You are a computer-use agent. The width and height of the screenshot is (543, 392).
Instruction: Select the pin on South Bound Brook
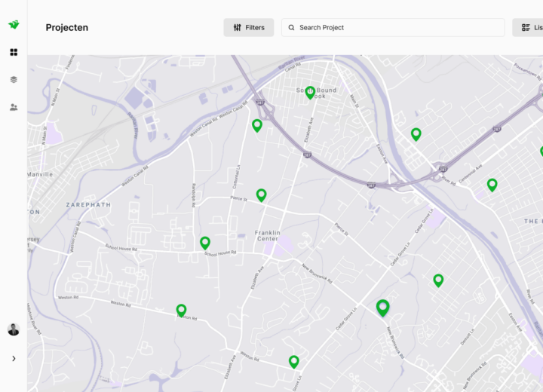click(310, 92)
